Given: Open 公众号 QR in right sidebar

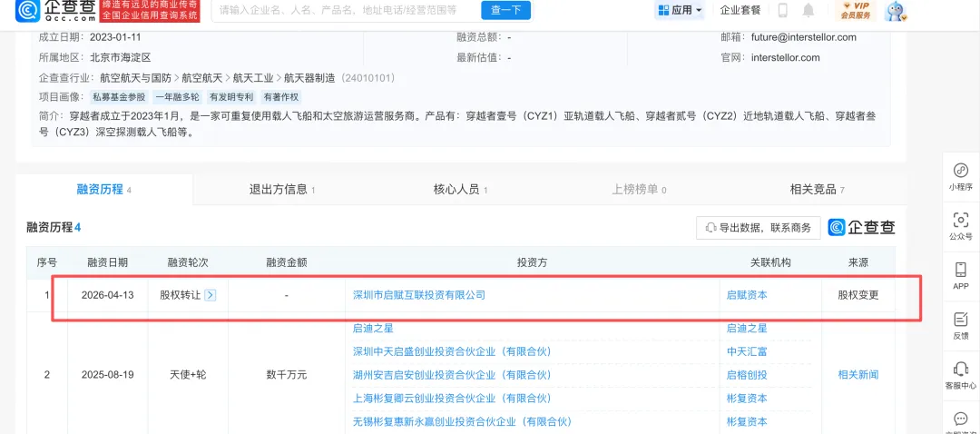Looking at the screenshot, I should (x=960, y=226).
